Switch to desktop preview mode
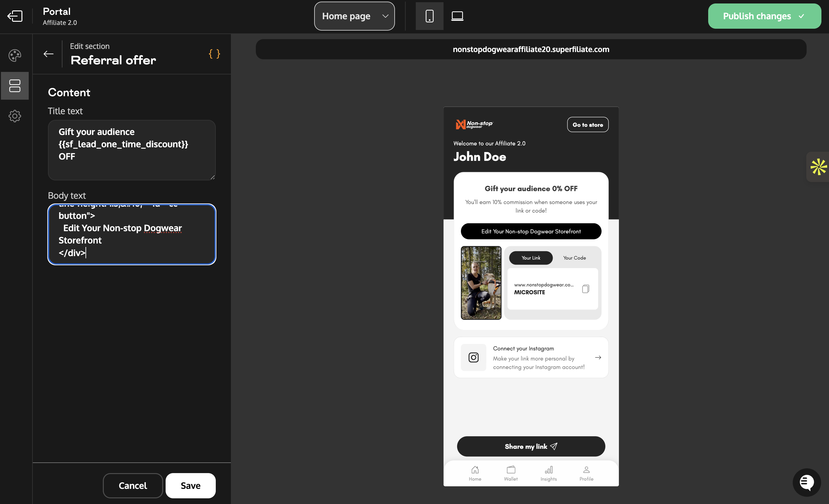This screenshot has width=829, height=504. pyautogui.click(x=457, y=16)
